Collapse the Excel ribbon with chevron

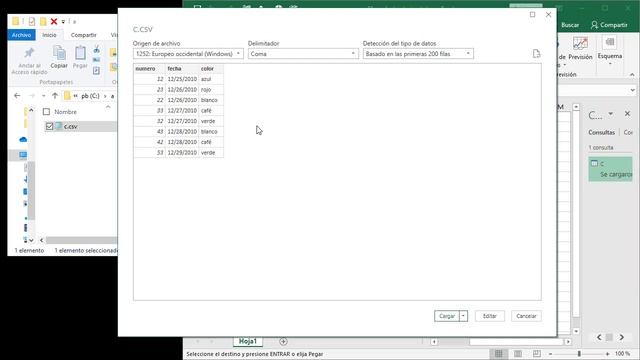tap(632, 75)
